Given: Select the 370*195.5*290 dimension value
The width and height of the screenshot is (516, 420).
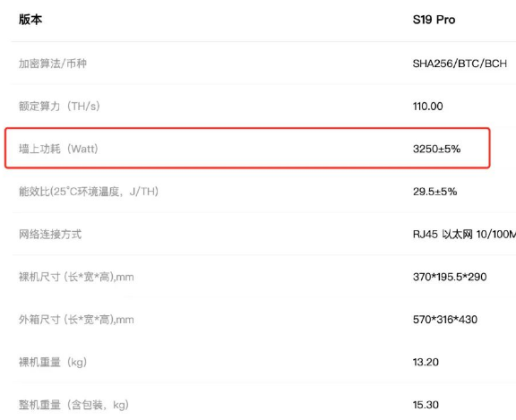Looking at the screenshot, I should point(450,277).
